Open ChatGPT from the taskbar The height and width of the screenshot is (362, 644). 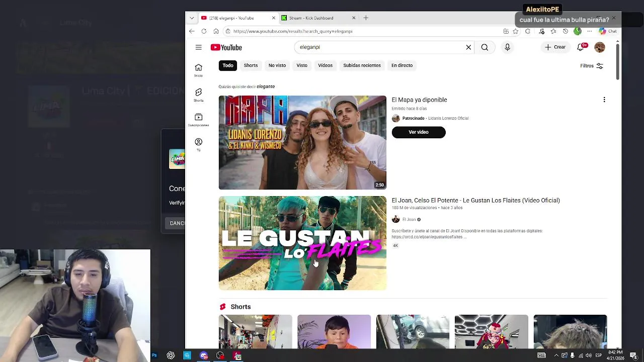[171, 355]
